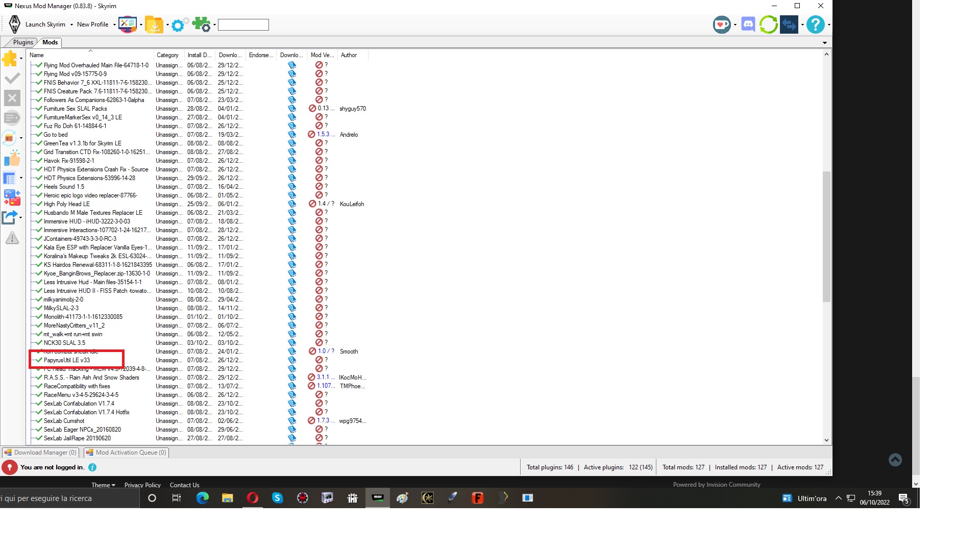Open the Discord icon in toolbar
The width and height of the screenshot is (980, 551).
pyautogui.click(x=748, y=24)
